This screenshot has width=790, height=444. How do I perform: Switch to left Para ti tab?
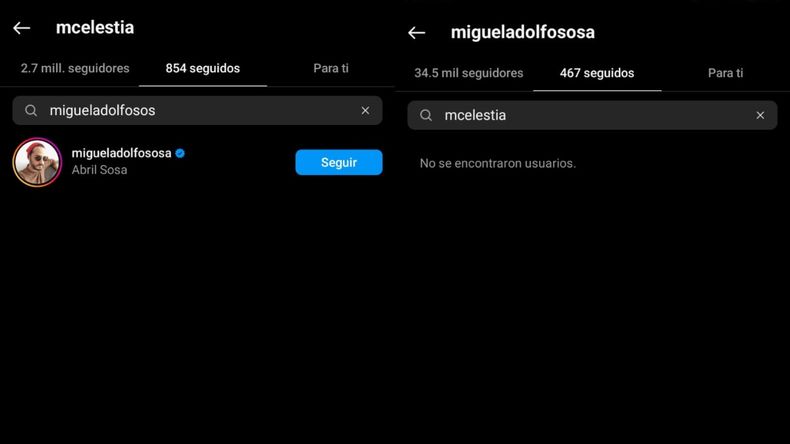point(331,68)
